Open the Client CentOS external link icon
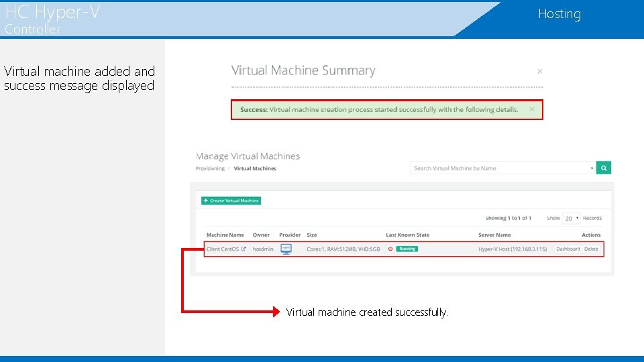 tap(244, 249)
